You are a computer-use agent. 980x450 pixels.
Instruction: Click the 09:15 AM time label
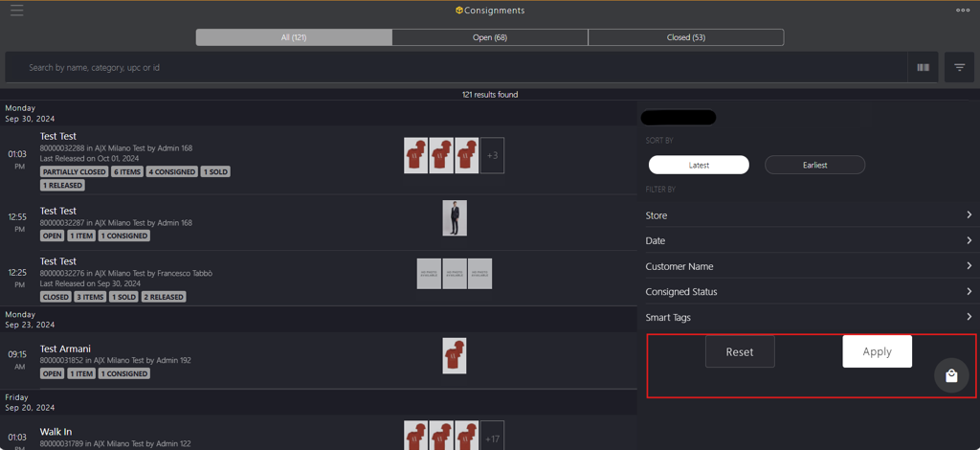17,360
